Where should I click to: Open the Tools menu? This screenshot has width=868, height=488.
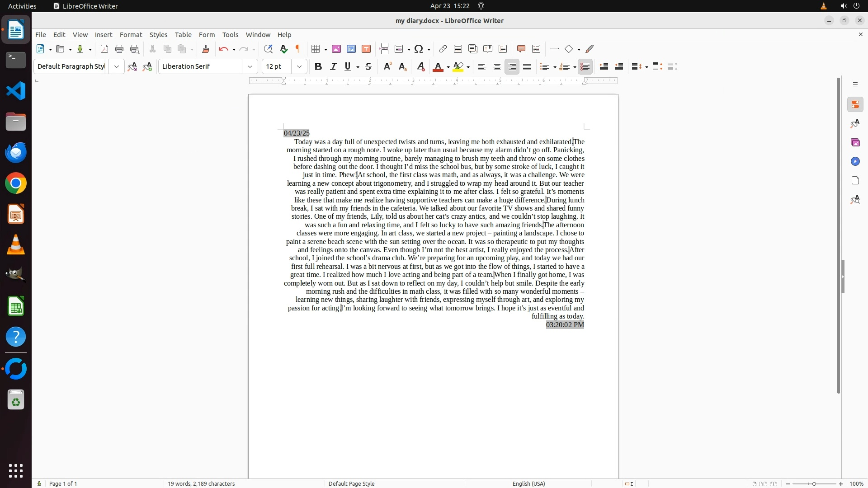tap(230, 35)
